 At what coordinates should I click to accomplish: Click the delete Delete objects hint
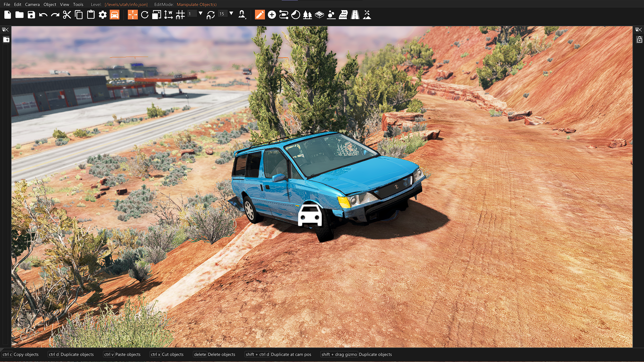coord(215,354)
